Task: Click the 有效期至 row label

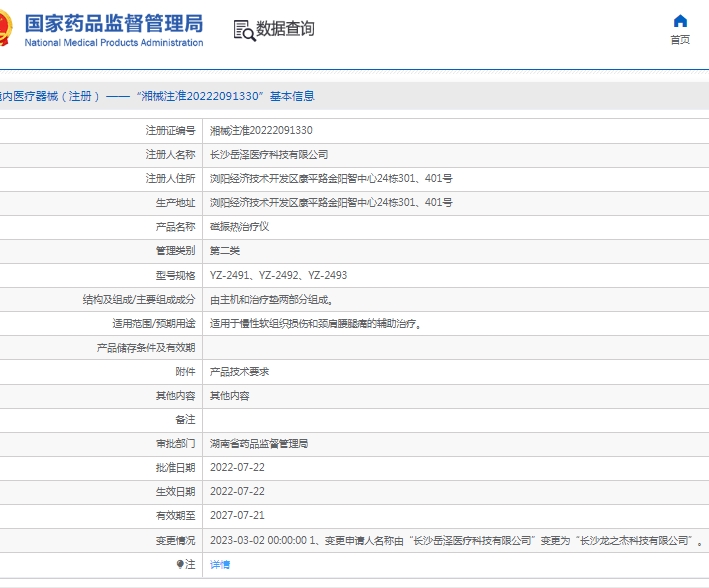Action: point(175,516)
